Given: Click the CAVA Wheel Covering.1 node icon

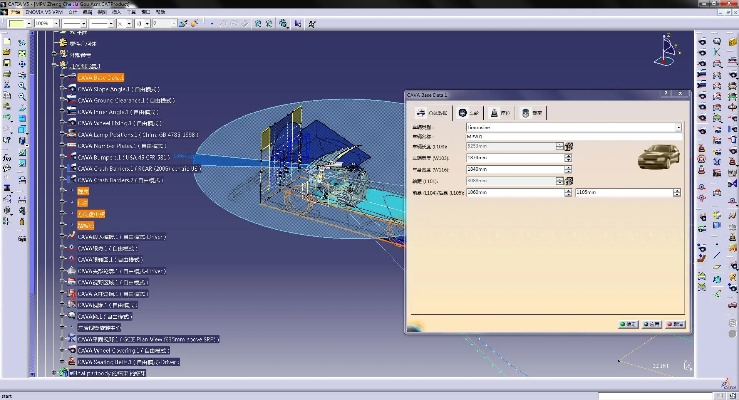Looking at the screenshot, I should click(x=70, y=352).
